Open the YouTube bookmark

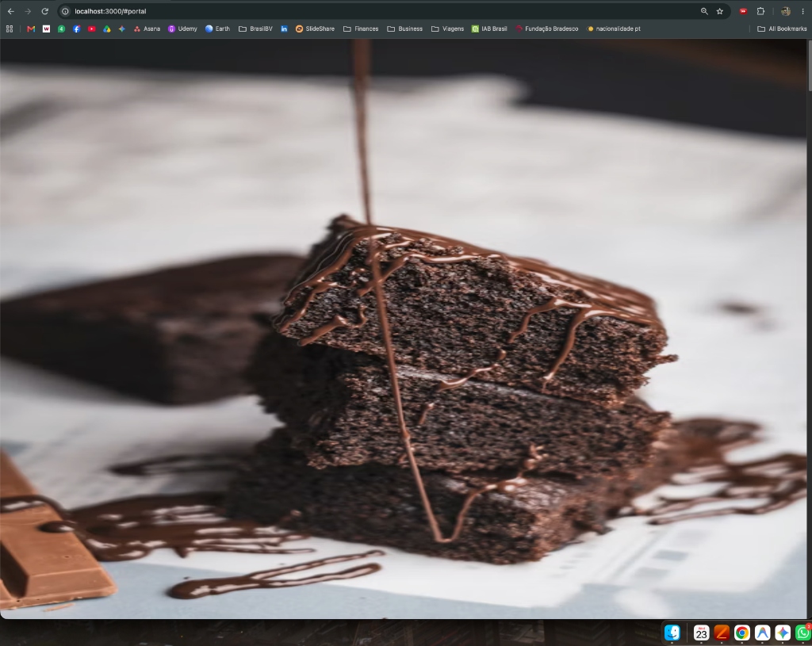92,29
